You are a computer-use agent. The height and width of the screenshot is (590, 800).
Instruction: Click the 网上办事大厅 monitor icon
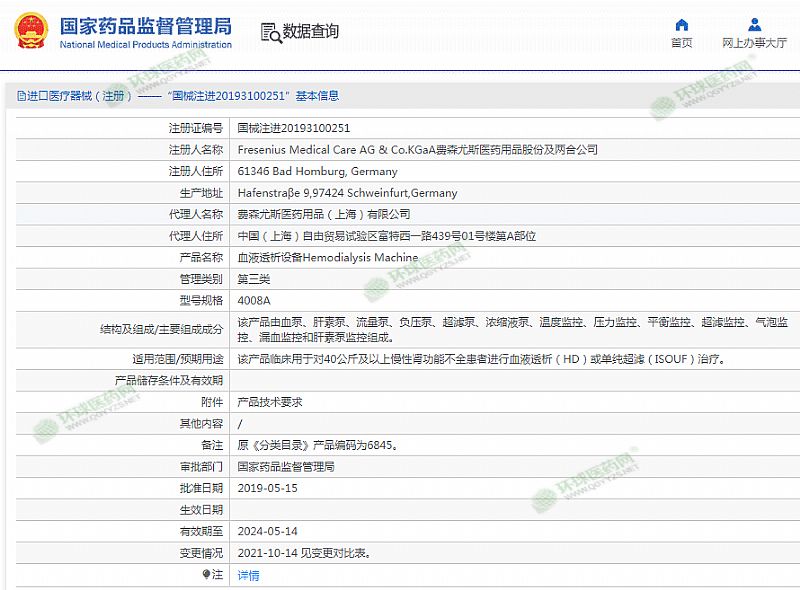(753, 25)
